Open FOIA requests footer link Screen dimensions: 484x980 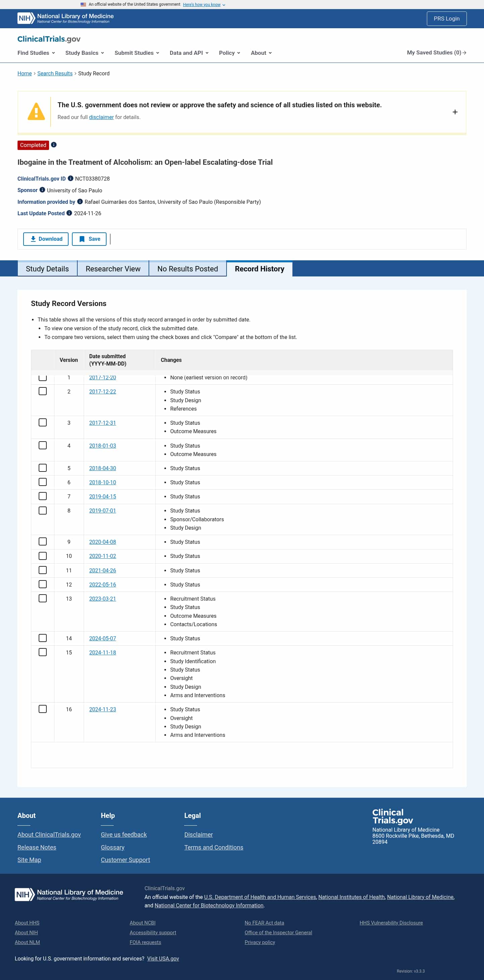point(145,942)
